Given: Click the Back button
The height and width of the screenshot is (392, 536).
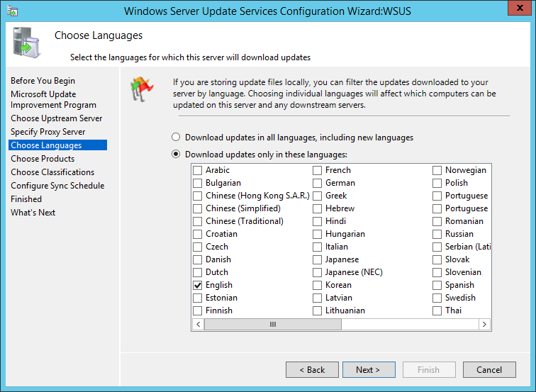Looking at the screenshot, I should 312,370.
